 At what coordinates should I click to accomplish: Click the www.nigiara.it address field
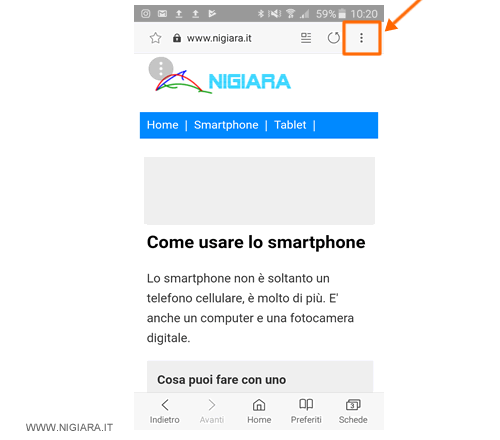(x=219, y=38)
